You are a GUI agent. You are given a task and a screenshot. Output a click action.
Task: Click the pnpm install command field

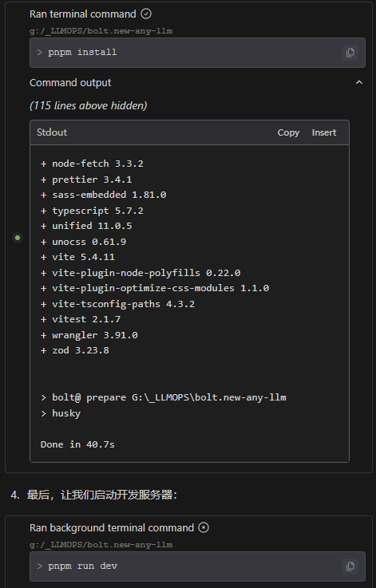[197, 53]
